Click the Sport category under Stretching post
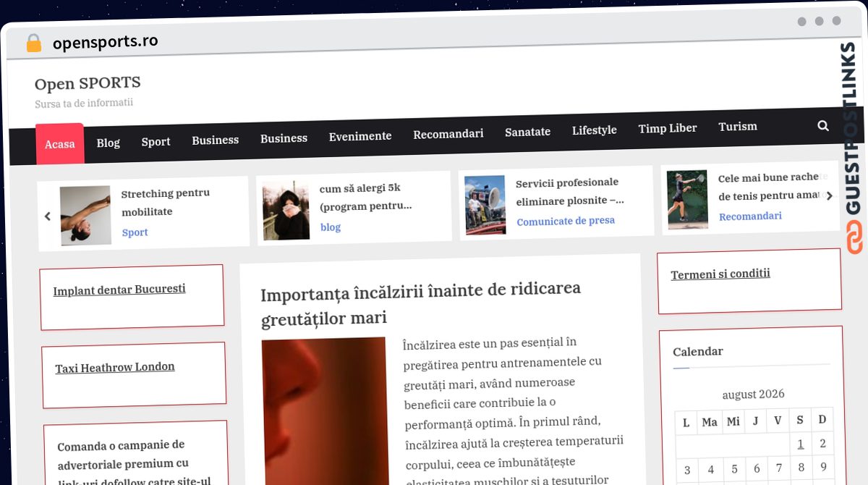Viewport: 868px width, 485px height. coord(135,232)
